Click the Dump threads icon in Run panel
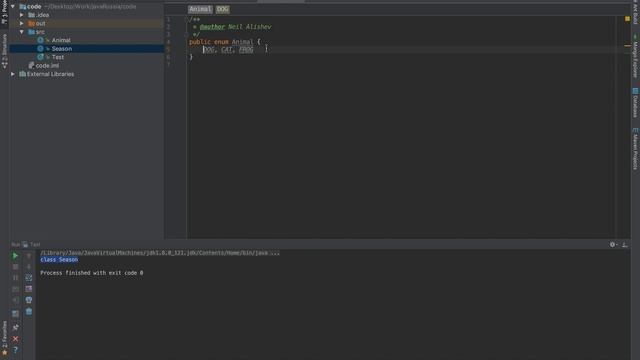640x360 pixels. click(15, 289)
